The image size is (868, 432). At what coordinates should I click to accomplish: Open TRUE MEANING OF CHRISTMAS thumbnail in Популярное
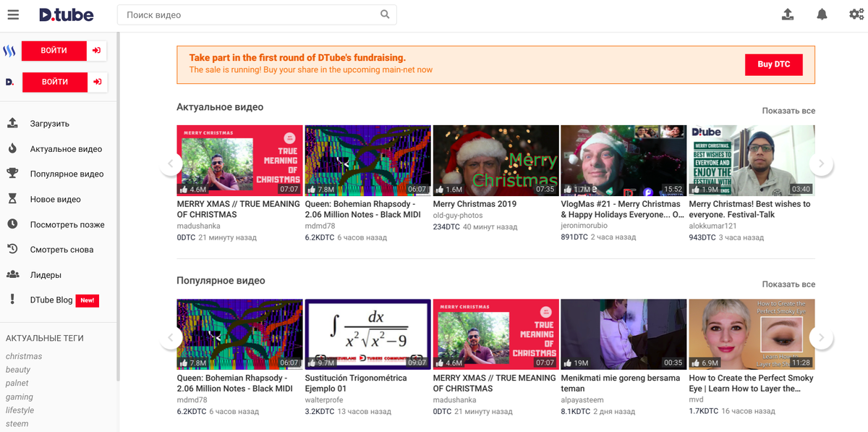(495, 334)
